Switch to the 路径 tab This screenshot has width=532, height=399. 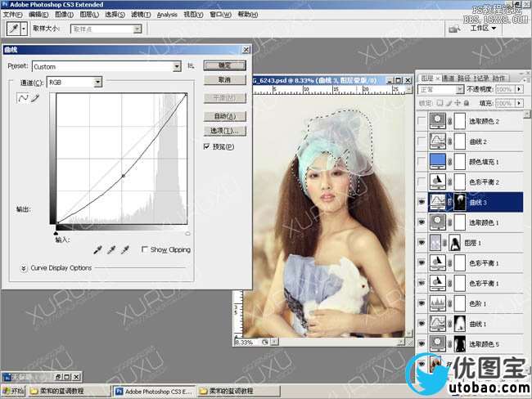[x=463, y=78]
